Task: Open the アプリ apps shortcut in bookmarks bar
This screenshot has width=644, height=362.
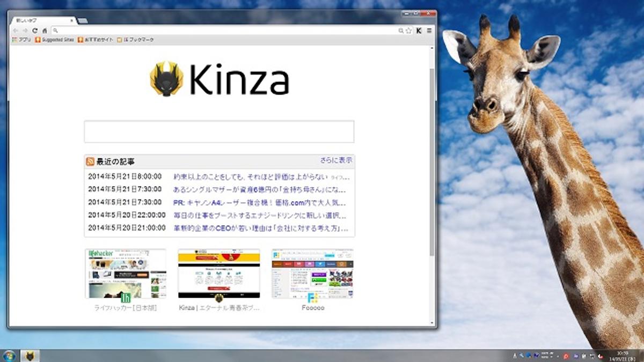Action: pos(21,40)
